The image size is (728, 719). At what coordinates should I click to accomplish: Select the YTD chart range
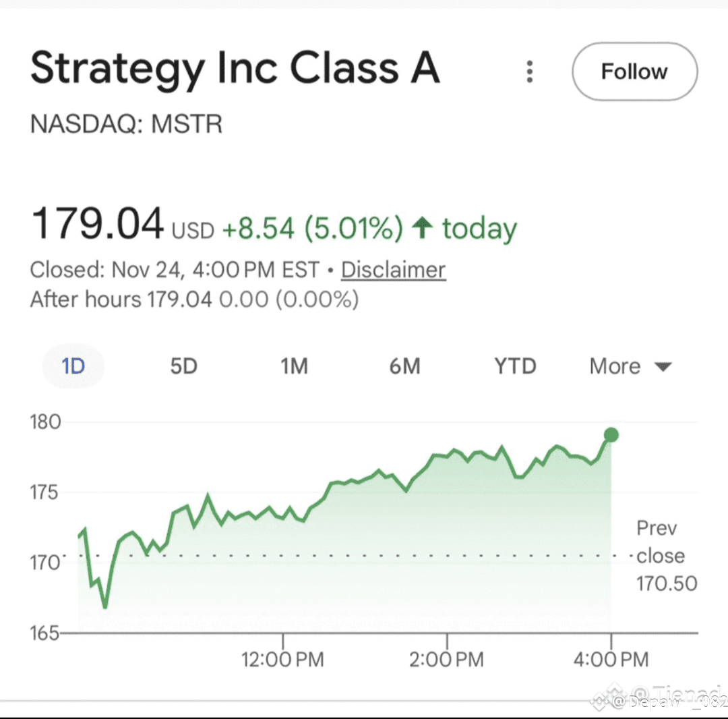point(515,366)
